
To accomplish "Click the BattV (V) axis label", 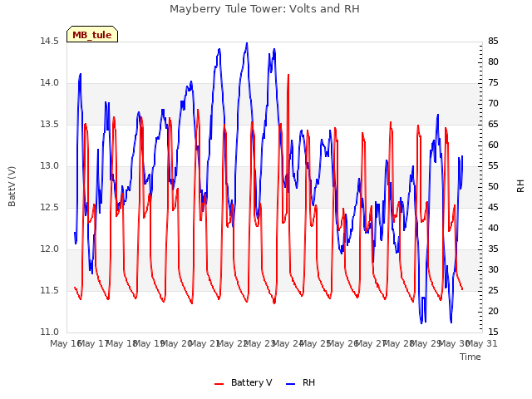I will [x=12, y=186].
